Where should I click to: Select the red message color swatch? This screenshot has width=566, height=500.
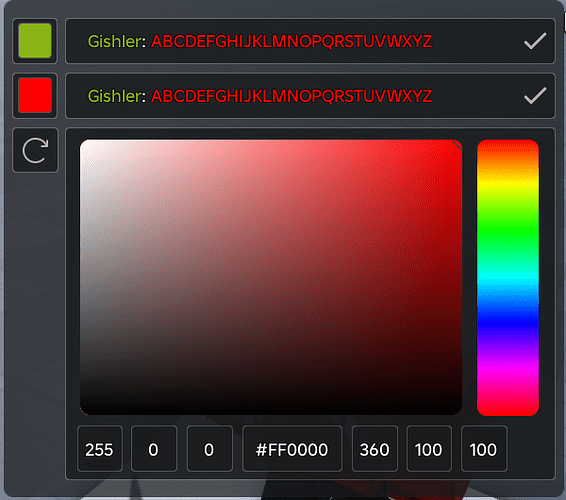35,96
